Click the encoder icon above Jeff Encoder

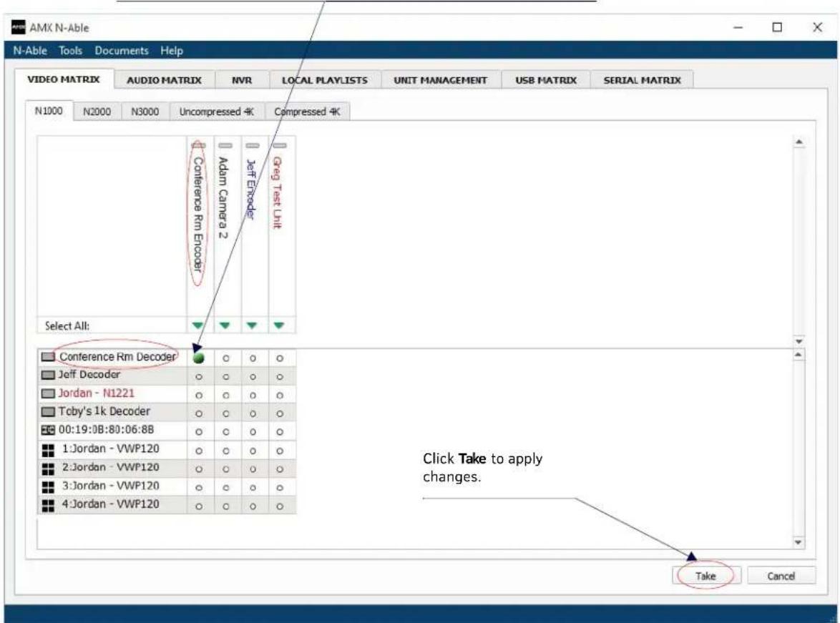(253, 146)
